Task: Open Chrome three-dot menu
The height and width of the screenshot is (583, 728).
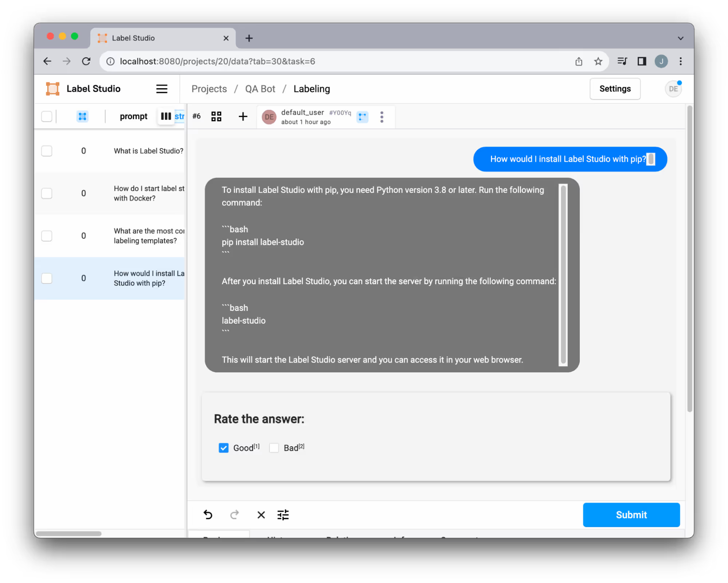Action: [x=680, y=61]
